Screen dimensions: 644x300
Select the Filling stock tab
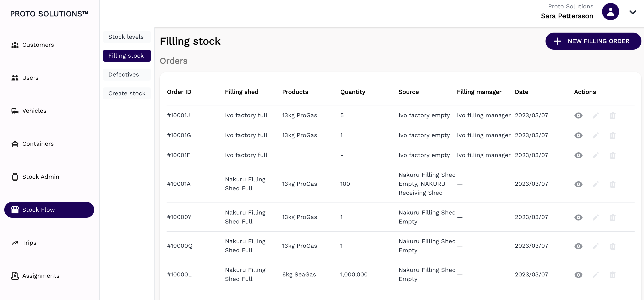point(127,55)
